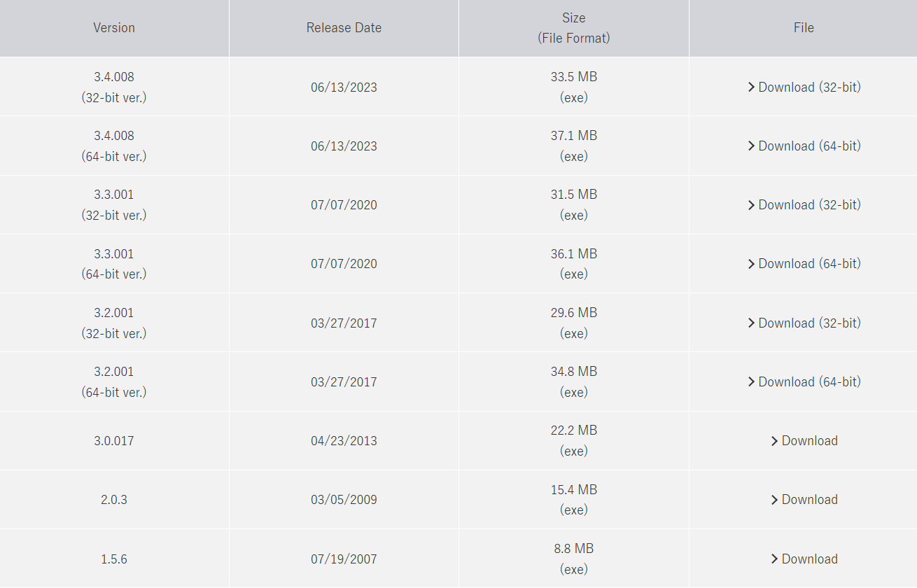Download version 3.2.001 64-bit installer
The image size is (917, 588).
pos(809,382)
